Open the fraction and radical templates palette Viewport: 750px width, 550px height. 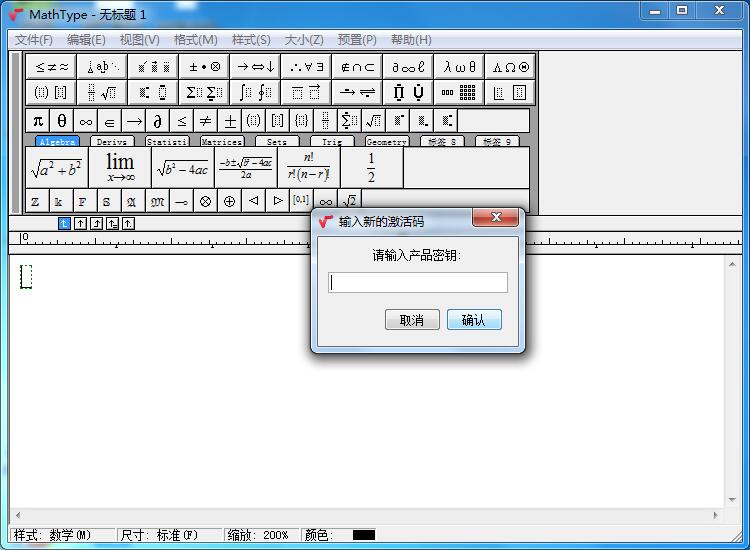(x=102, y=92)
